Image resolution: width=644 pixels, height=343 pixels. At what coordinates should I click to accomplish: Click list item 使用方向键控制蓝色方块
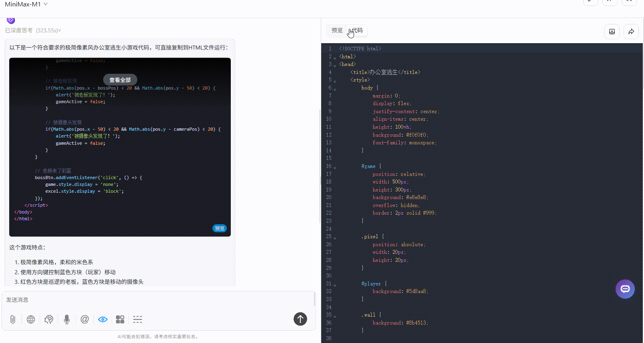click(68, 272)
